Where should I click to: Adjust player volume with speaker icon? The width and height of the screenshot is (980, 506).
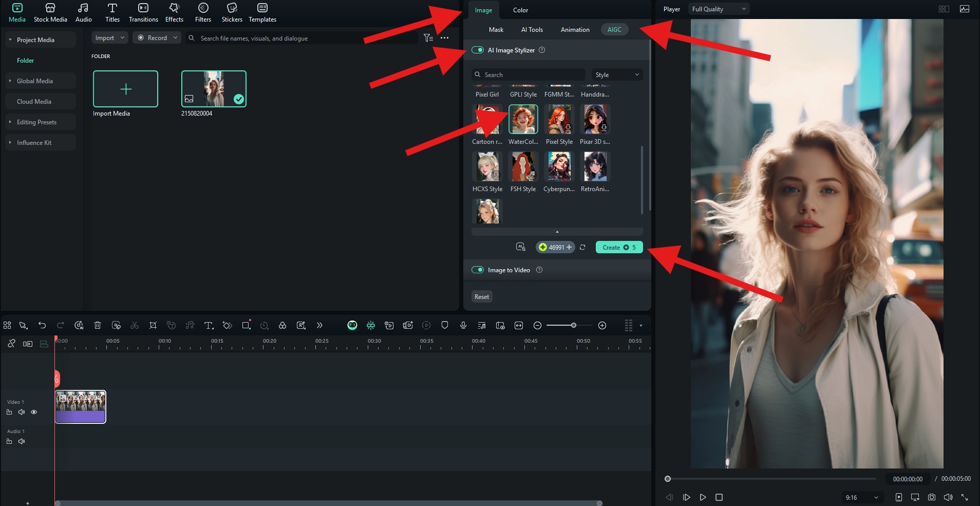[948, 497]
